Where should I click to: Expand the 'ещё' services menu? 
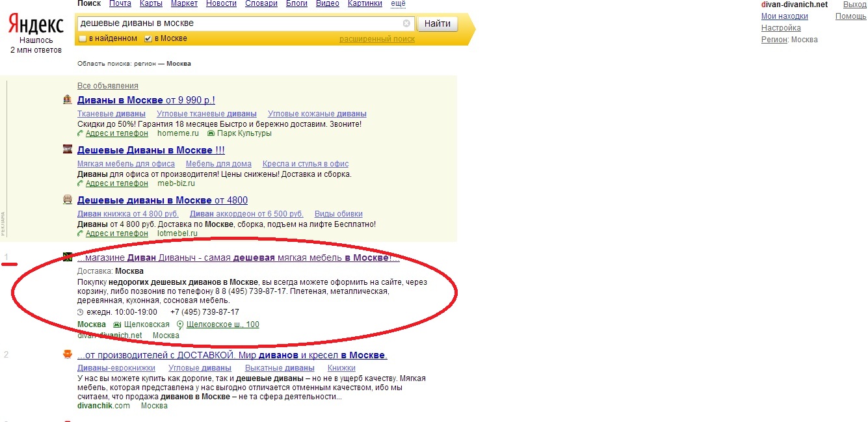[398, 4]
